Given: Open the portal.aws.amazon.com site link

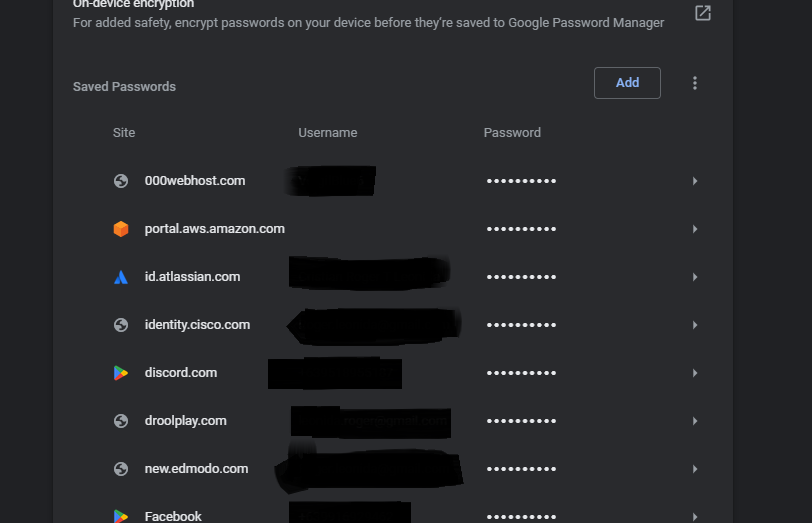Looking at the screenshot, I should click(x=214, y=229).
